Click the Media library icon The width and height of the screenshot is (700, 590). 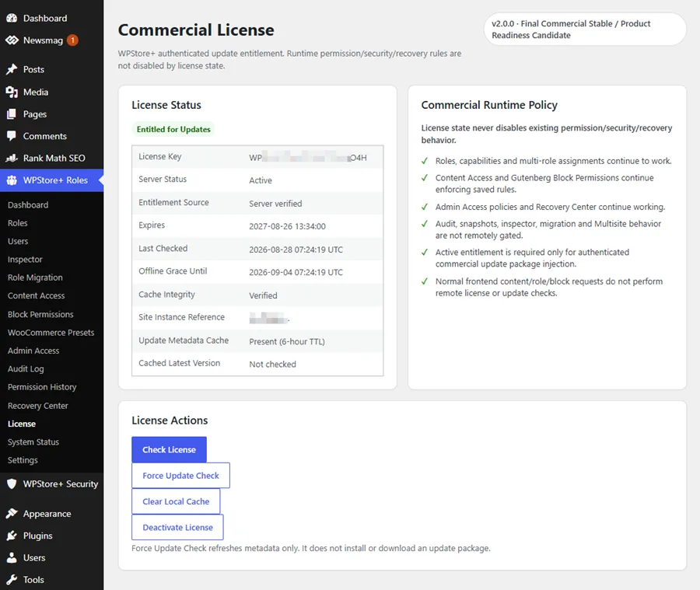[12, 92]
